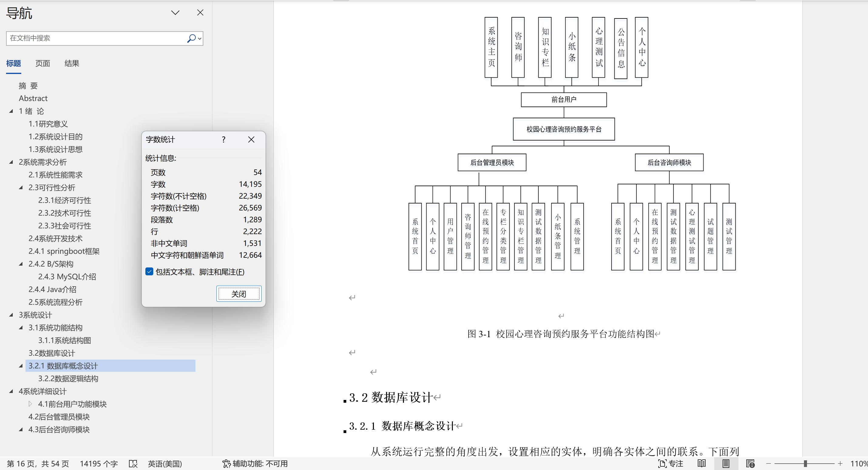Click the page number status 第 16 页, 共 54 页

pos(38,464)
